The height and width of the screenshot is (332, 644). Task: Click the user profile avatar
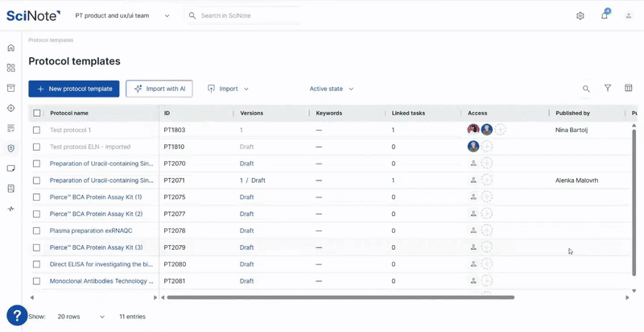click(628, 15)
